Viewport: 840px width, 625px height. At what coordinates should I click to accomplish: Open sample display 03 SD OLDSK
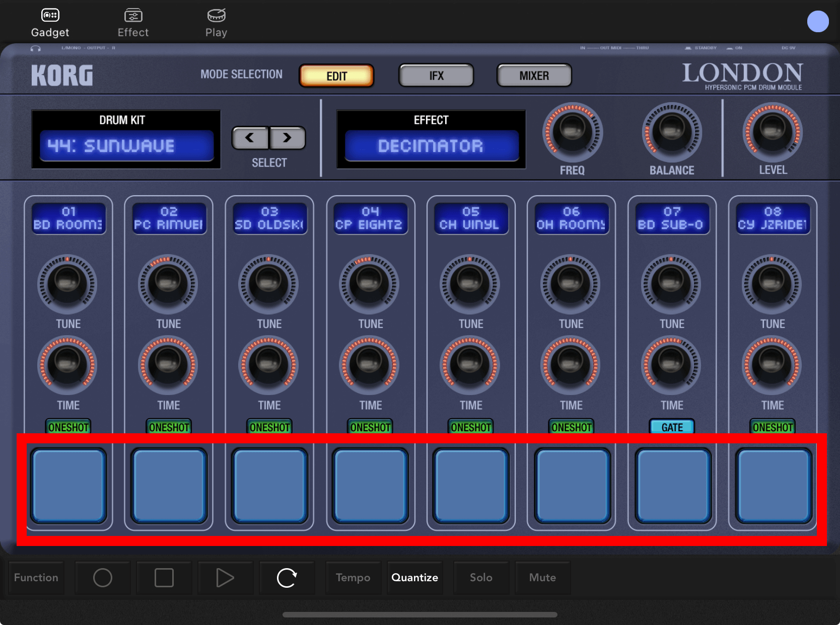(x=269, y=218)
